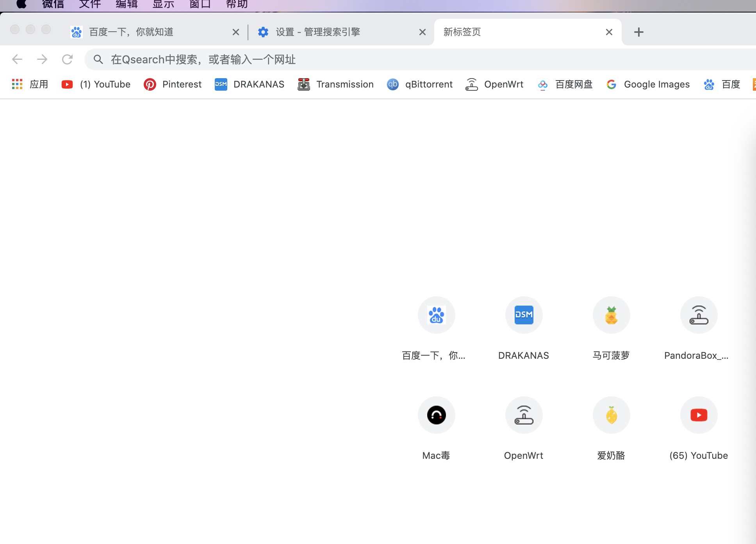The image size is (756, 544).
Task: Click the Pinterest bookmark
Action: tap(173, 84)
